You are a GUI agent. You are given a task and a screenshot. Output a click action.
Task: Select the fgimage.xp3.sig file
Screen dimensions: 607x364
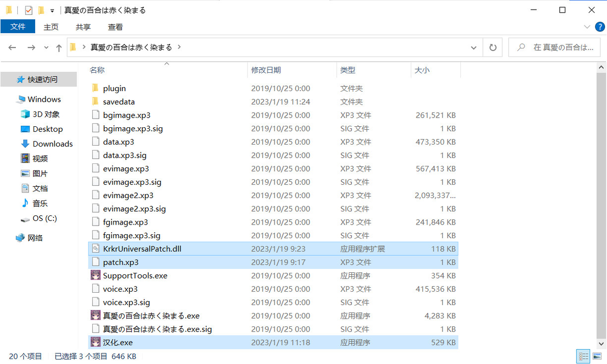273,236
